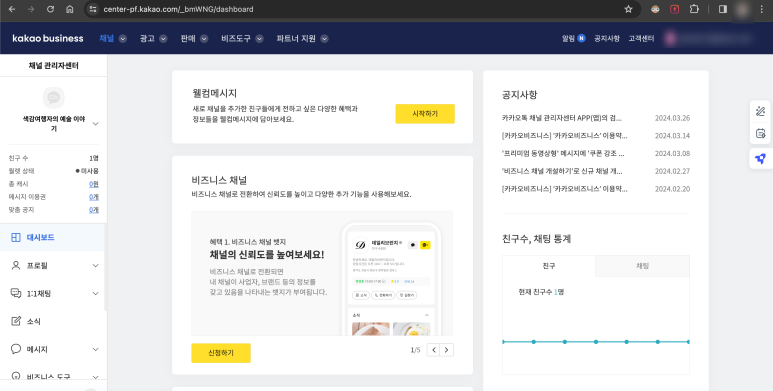Open the 대시보드 dashboard sidebar item
The height and width of the screenshot is (391, 773).
tap(53, 238)
